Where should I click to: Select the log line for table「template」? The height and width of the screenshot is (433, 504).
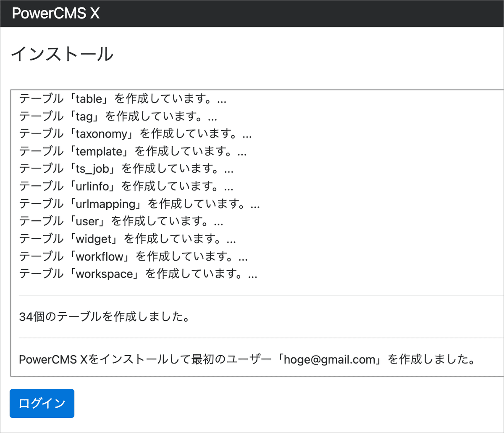pos(133,151)
